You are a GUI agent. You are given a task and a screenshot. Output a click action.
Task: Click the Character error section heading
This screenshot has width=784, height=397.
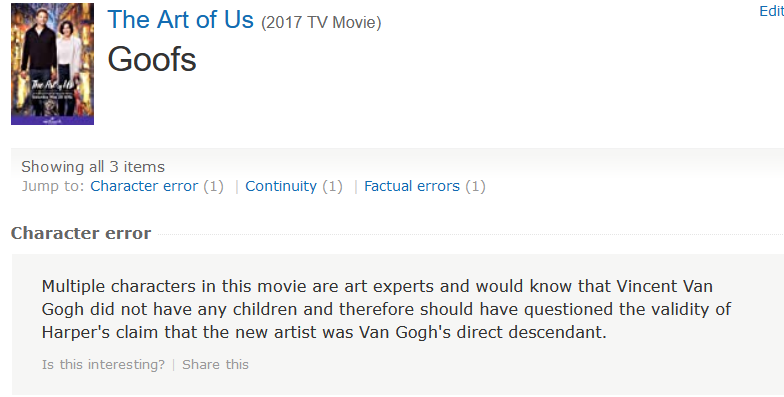(x=81, y=233)
